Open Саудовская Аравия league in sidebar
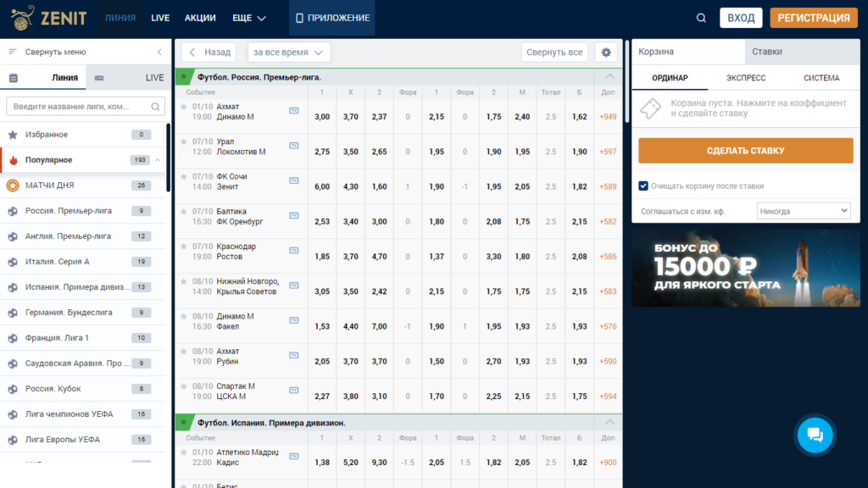The image size is (868, 488). click(83, 363)
